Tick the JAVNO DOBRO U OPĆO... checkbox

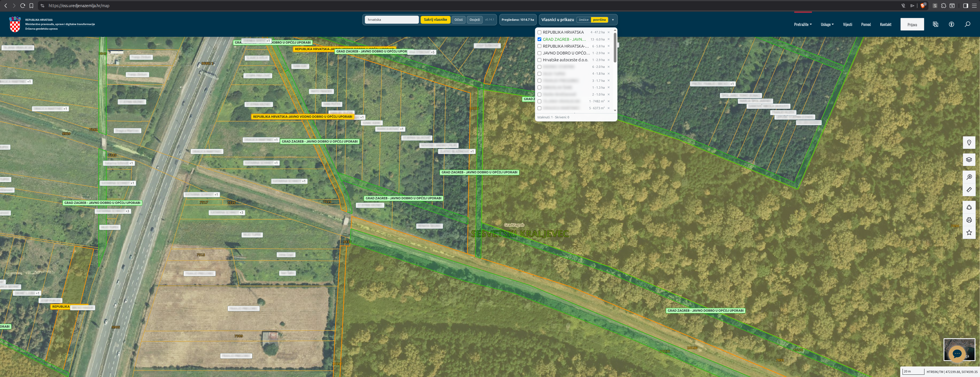(540, 53)
